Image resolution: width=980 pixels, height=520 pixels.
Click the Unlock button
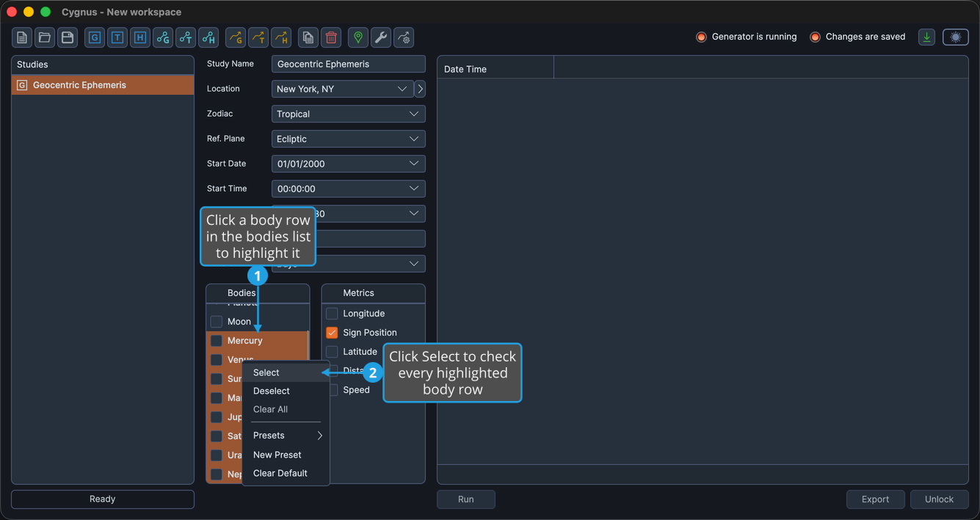pyautogui.click(x=939, y=499)
